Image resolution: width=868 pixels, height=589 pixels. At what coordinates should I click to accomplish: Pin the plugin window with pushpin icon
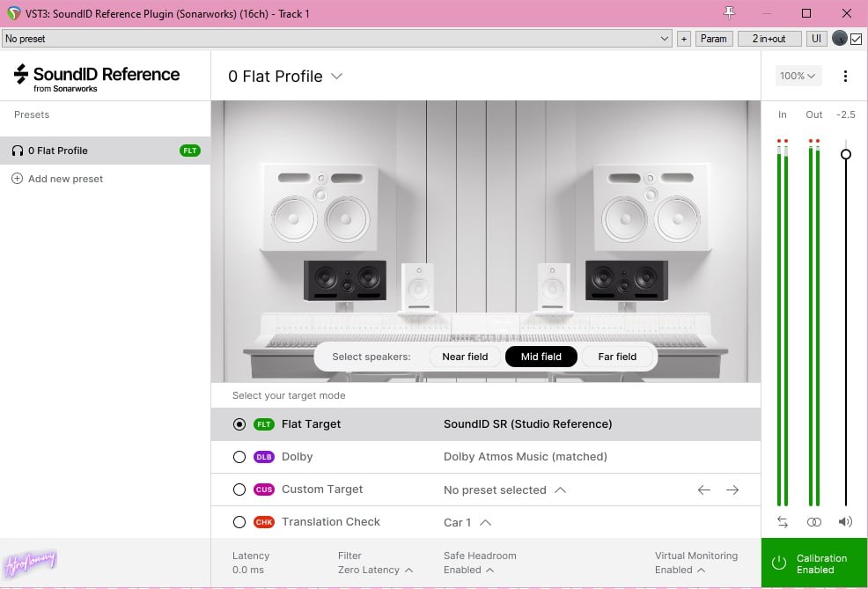click(730, 12)
